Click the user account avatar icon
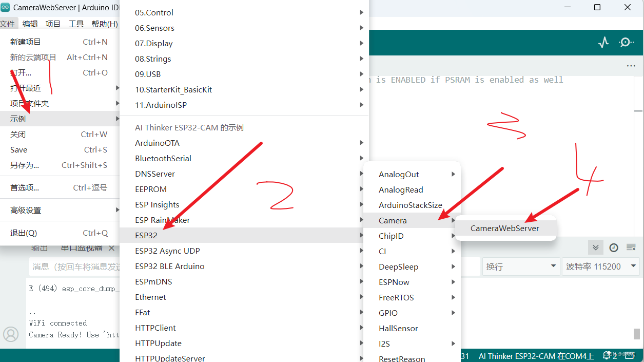The width and height of the screenshot is (644, 362). [x=11, y=334]
